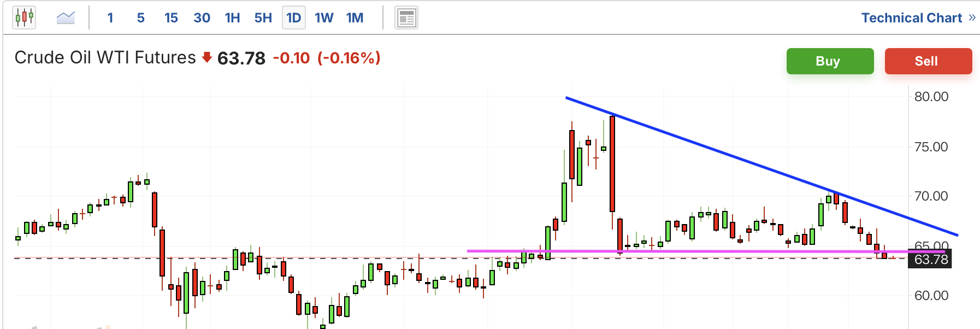Click the 63.78 last price beside the title
This screenshot has height=329, width=980.
point(241,58)
